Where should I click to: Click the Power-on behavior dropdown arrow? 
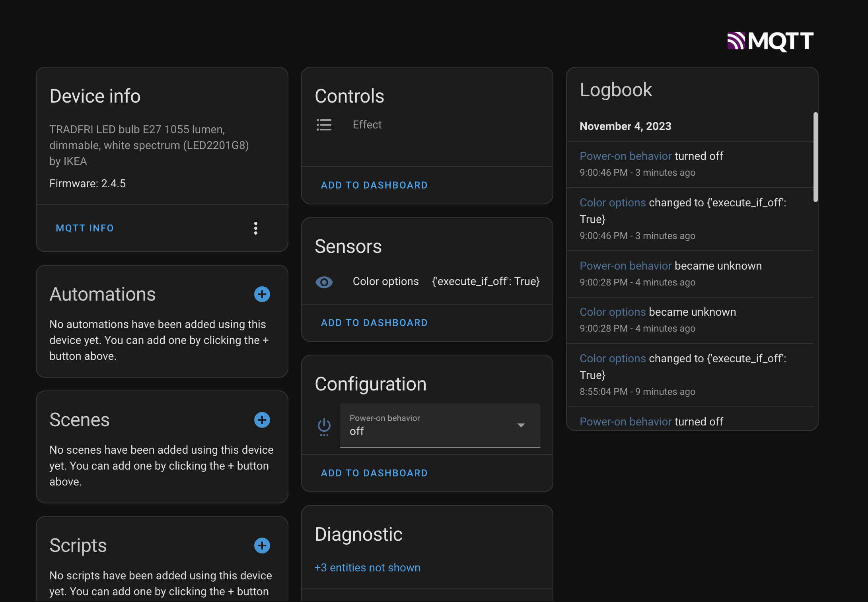pos(521,425)
